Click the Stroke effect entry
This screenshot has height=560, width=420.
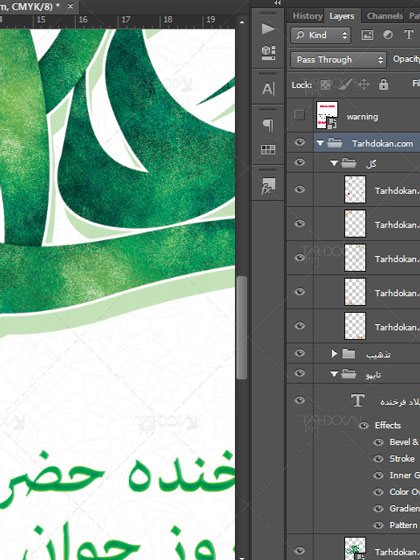coord(402,459)
